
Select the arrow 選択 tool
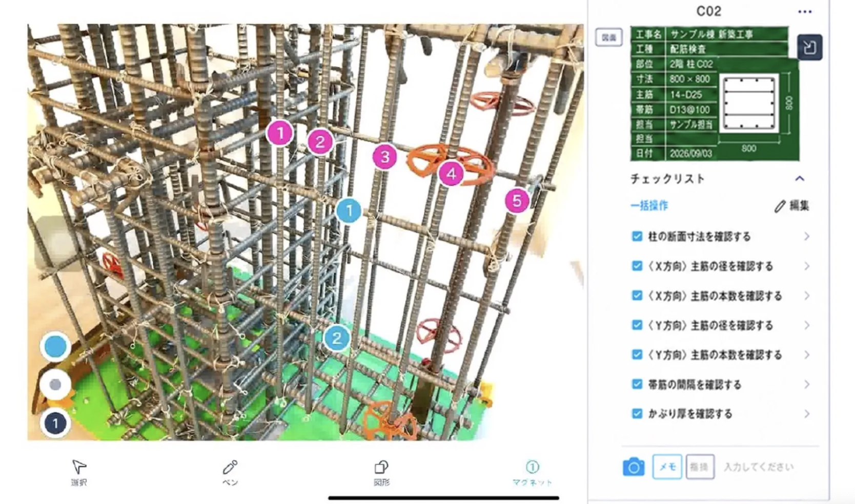(79, 472)
